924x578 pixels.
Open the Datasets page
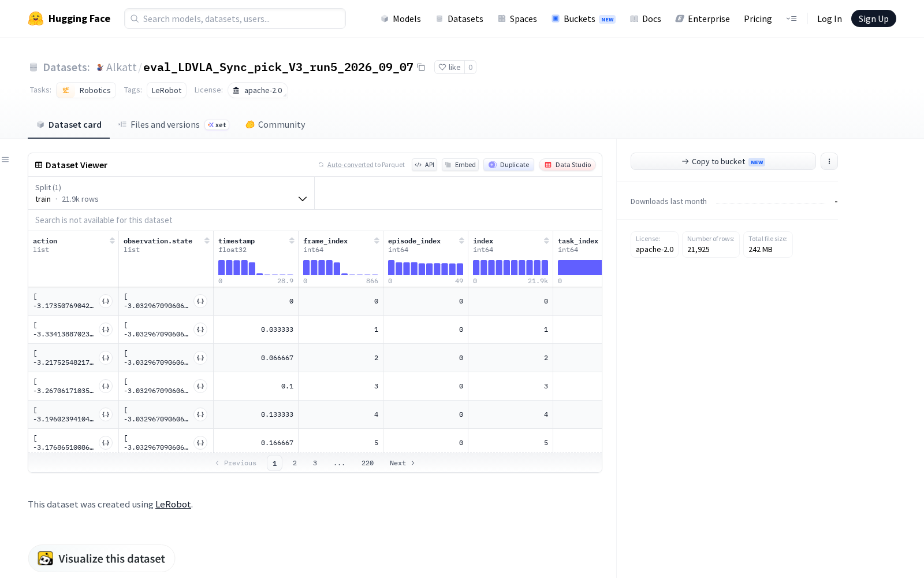pyautogui.click(x=459, y=18)
